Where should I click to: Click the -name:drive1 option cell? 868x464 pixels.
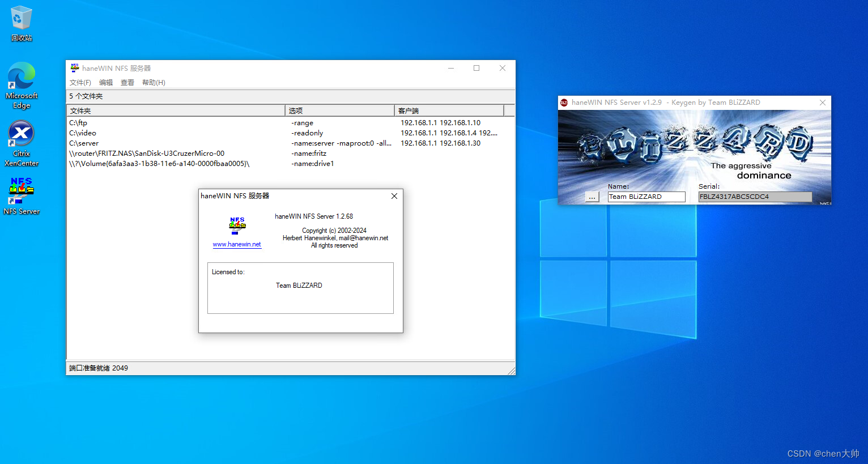[x=312, y=164]
